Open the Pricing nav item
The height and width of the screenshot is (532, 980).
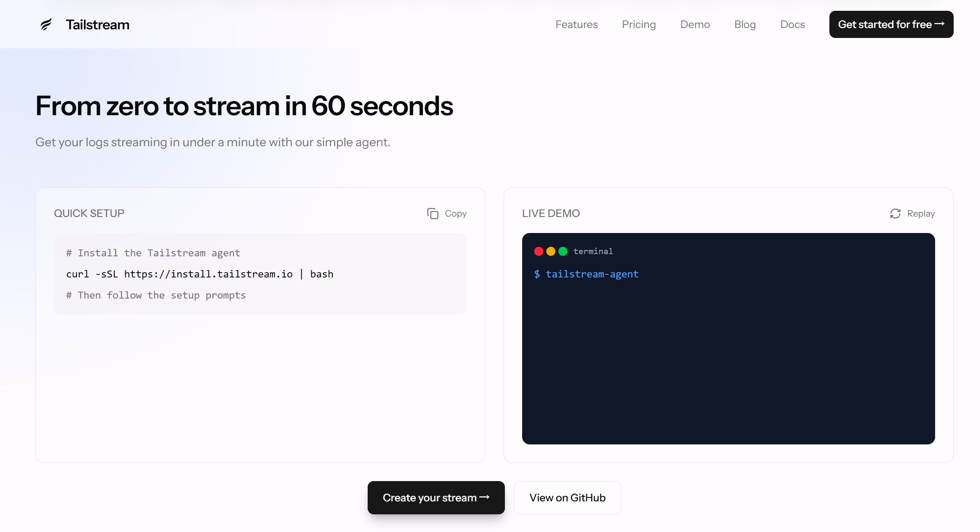click(639, 25)
